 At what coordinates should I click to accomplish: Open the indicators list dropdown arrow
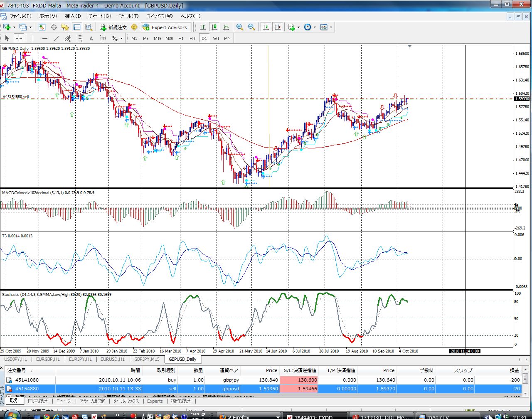click(x=298, y=27)
